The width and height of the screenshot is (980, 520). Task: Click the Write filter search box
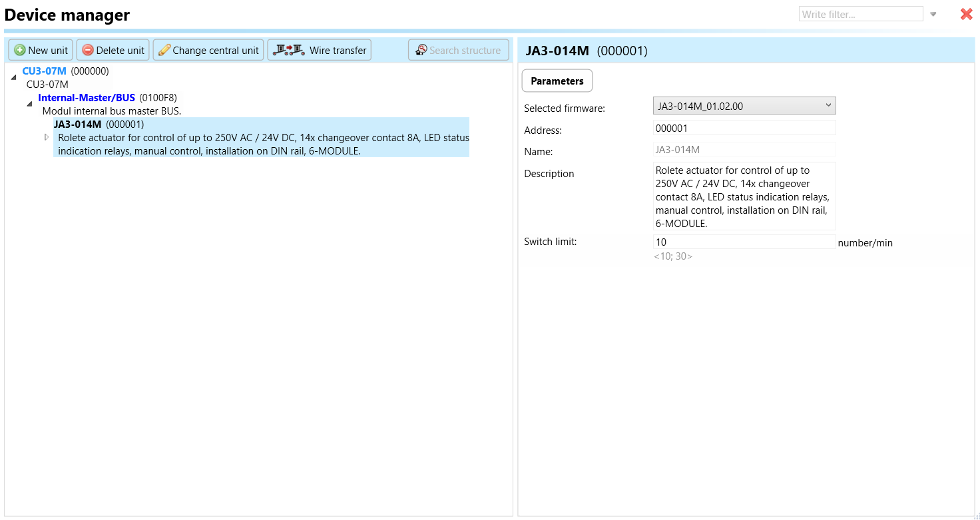point(860,14)
